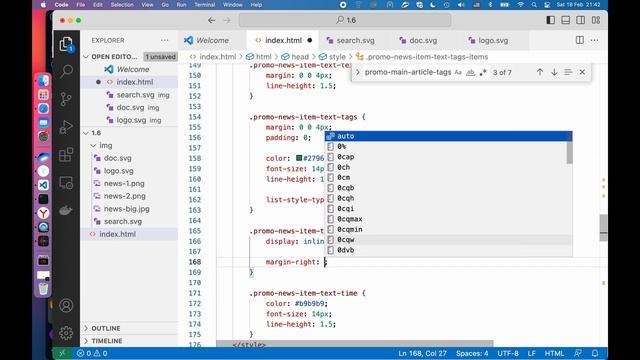Open the Run menu in the menu bar
The width and height of the screenshot is (640, 360).
181,4
